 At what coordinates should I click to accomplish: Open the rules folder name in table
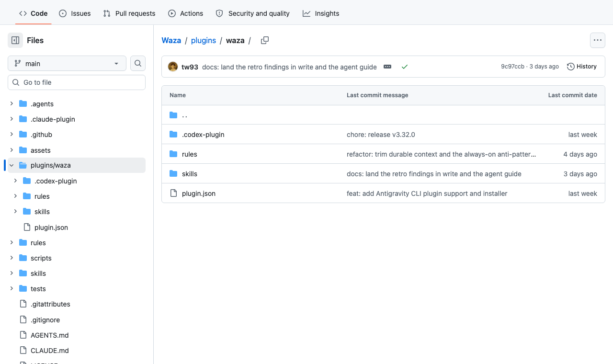[x=190, y=154]
